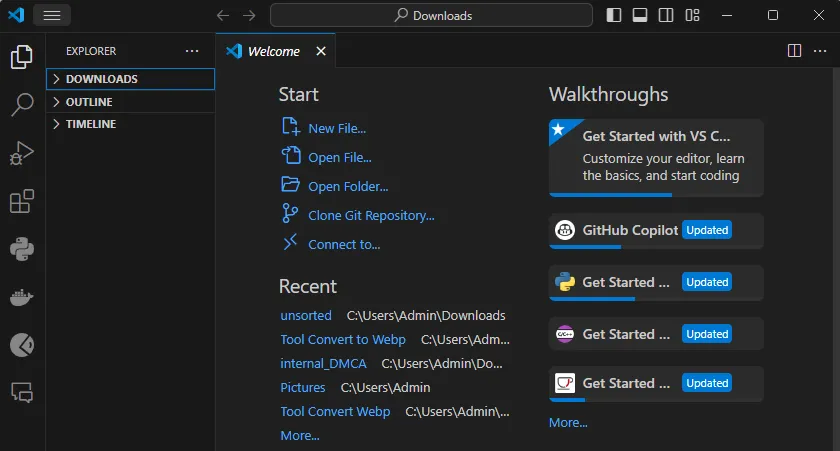The width and height of the screenshot is (840, 451).
Task: Open recent folder internal_DMCA
Action: pos(323,364)
